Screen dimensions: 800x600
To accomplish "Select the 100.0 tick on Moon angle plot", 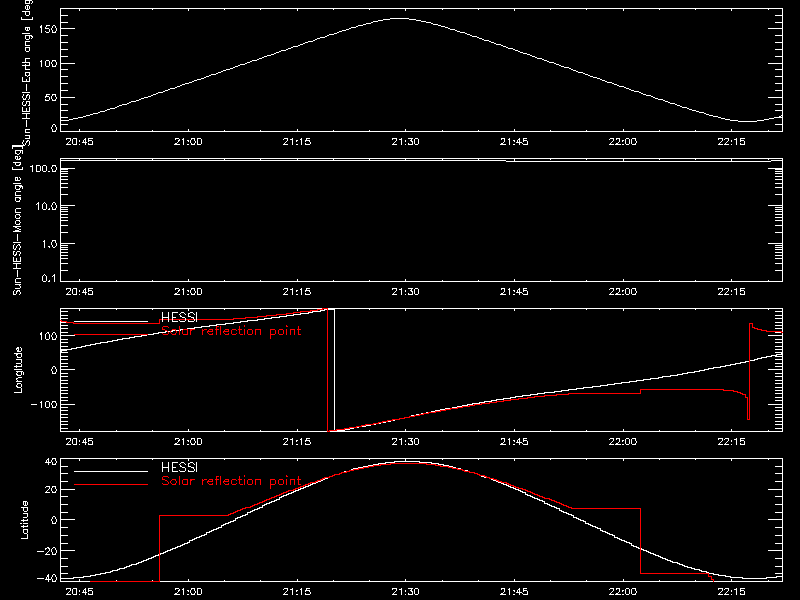I will click(x=44, y=168).
